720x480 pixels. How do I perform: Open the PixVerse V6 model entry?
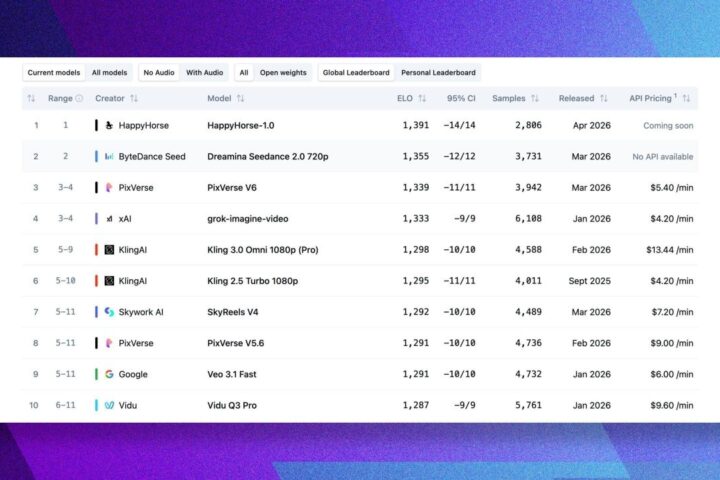click(x=232, y=187)
